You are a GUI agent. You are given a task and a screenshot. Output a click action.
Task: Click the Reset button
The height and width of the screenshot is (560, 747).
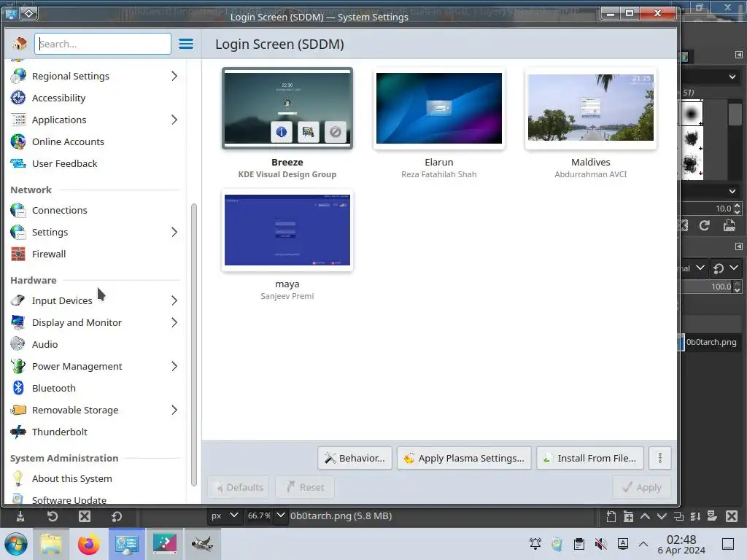pos(305,487)
